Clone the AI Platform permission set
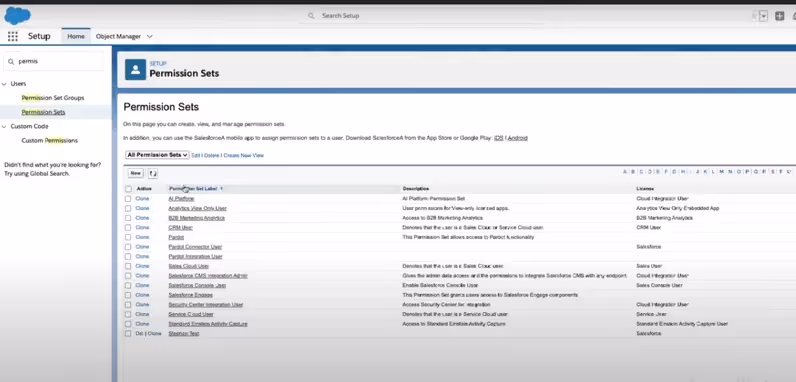 click(x=142, y=199)
